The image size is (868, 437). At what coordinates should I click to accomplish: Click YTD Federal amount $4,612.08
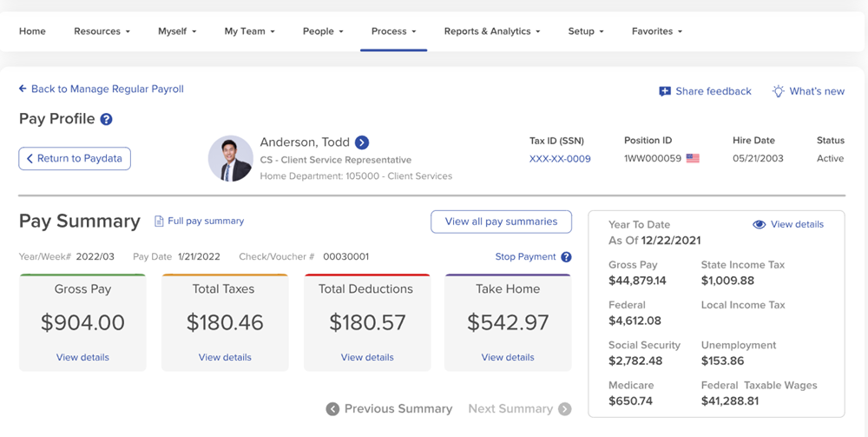point(635,321)
